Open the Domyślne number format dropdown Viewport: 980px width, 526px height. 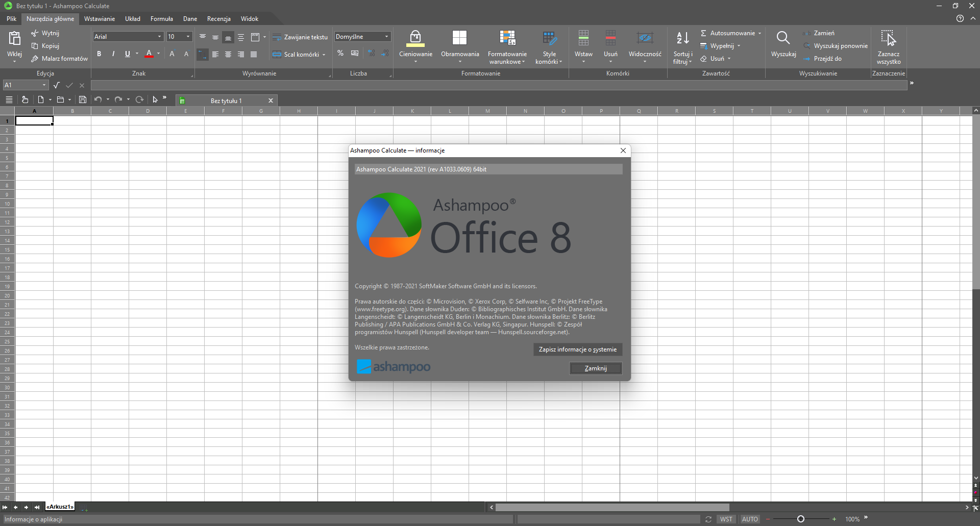[386, 37]
